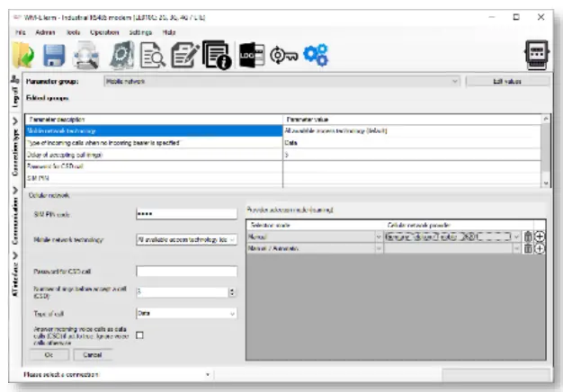Open the blue gears settings icon
Screen dimensions: 563x392
[315, 56]
